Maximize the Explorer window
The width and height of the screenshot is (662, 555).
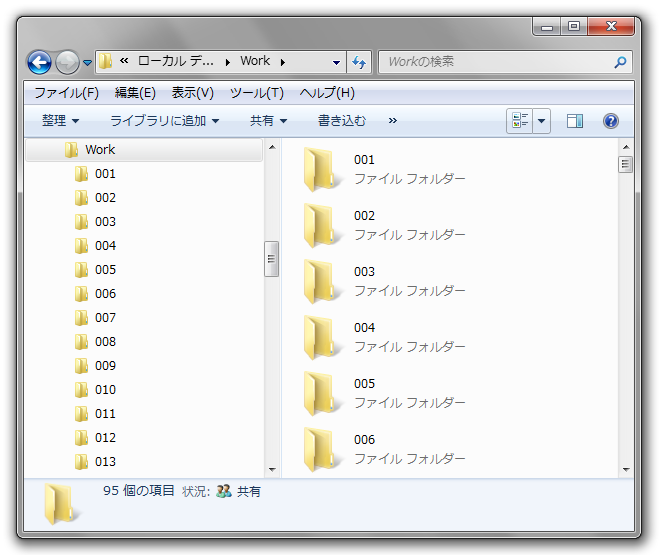click(x=573, y=27)
